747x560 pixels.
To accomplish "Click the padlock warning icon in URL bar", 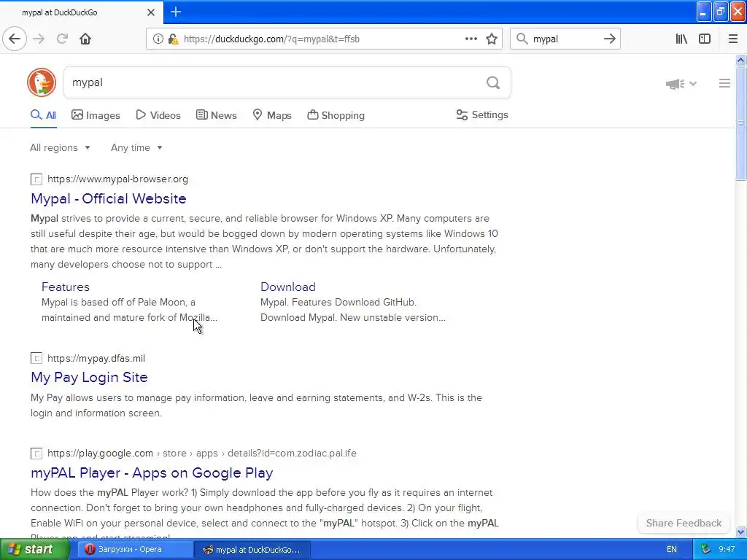I will [174, 39].
